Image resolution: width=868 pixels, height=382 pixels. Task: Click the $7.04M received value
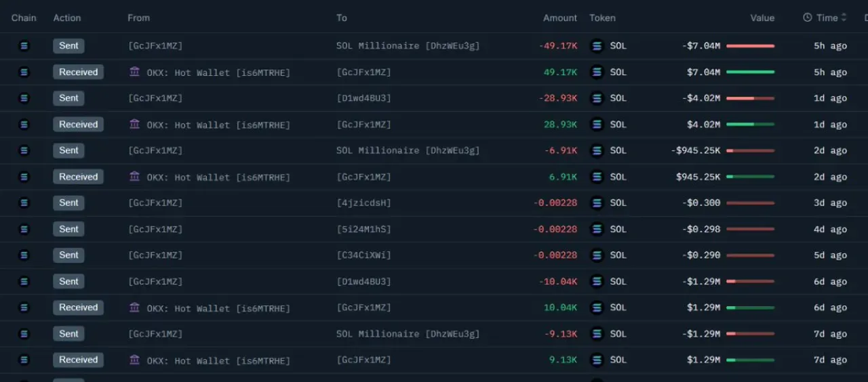(703, 72)
